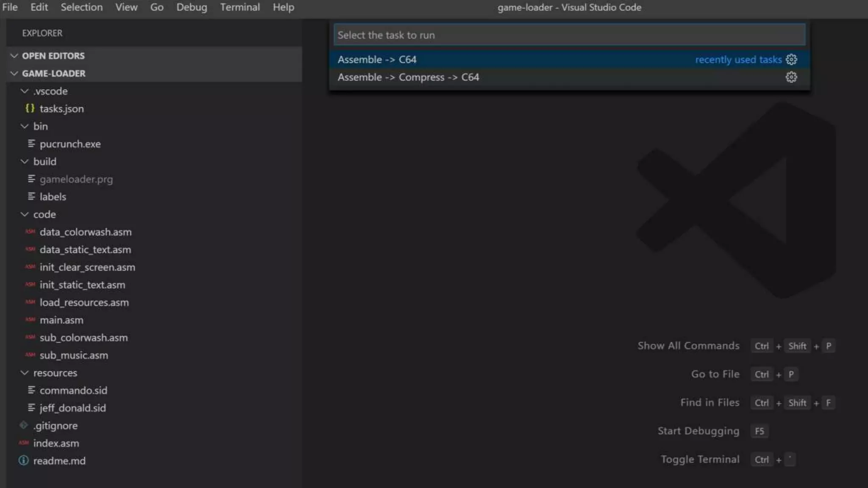Image resolution: width=868 pixels, height=488 pixels.
Task: Click gear icon for Assemble -> C64 task
Action: tap(791, 59)
